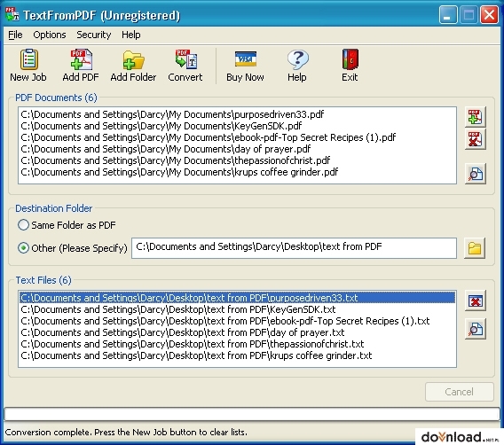Browse for destination folder icon
The height and width of the screenshot is (445, 504).
pos(475,248)
